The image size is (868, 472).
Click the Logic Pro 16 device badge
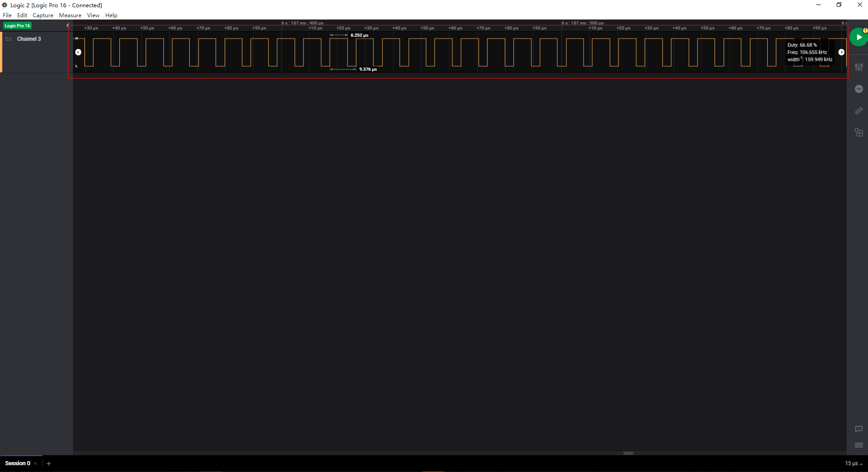pos(17,26)
